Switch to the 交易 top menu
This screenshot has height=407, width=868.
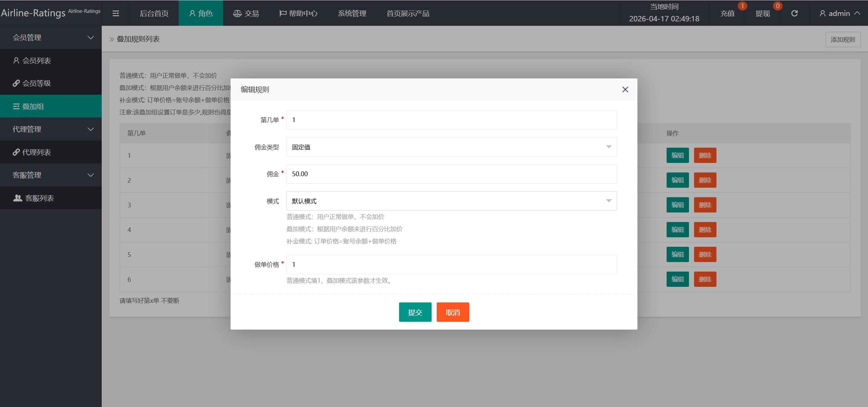tap(246, 13)
